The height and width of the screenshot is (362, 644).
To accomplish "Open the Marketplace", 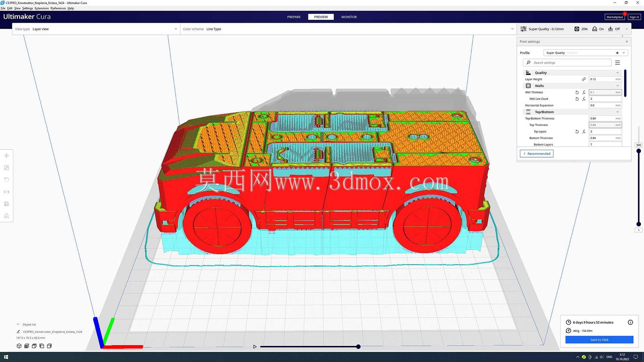I will [x=614, y=17].
